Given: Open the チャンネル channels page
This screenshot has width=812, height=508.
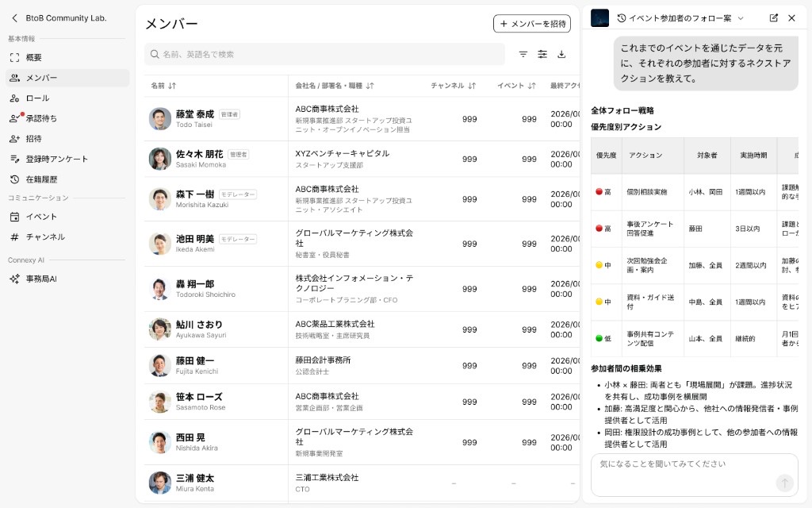Looking at the screenshot, I should pyautogui.click(x=67, y=237).
